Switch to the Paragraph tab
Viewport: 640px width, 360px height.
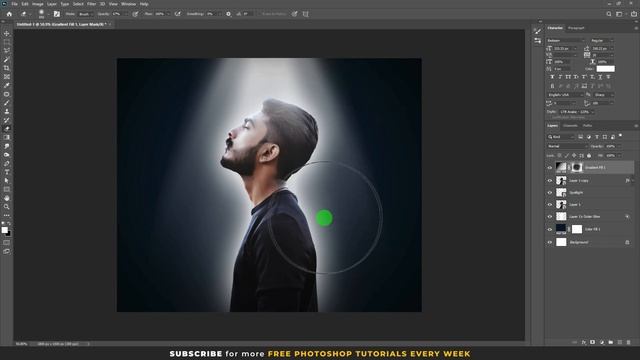click(576, 28)
